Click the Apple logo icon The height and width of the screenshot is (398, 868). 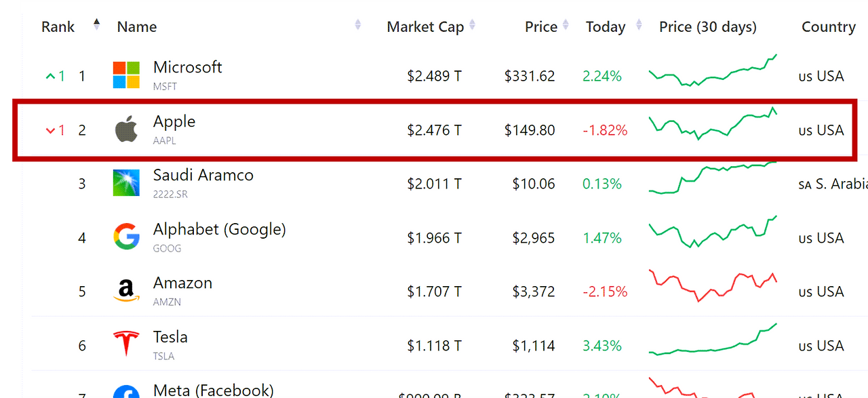pos(126,129)
